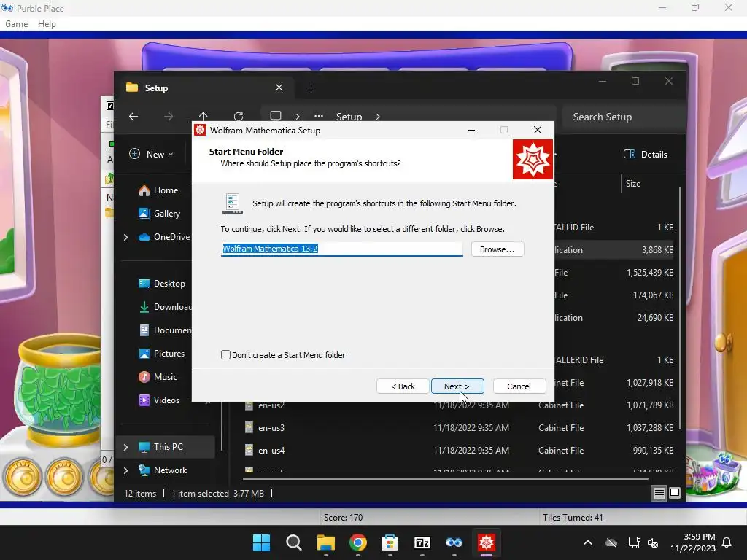Click the ellipsis in the address breadcrumb

tap(319, 116)
